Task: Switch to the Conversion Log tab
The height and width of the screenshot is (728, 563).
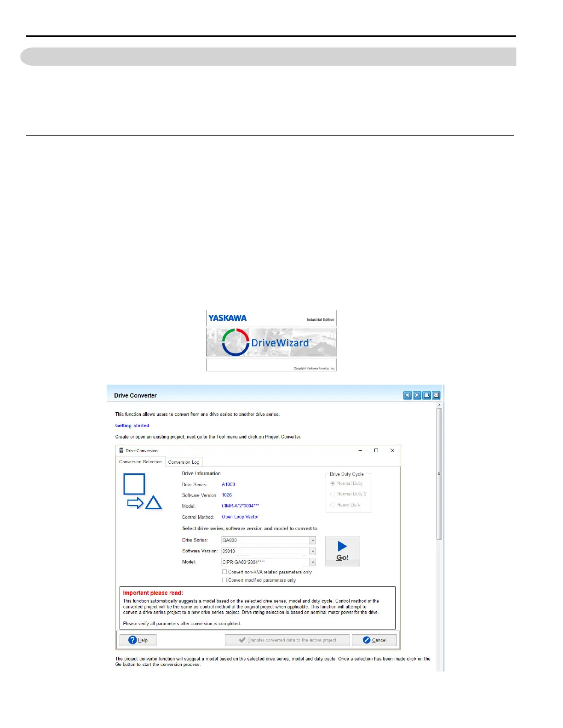Action: click(x=184, y=462)
